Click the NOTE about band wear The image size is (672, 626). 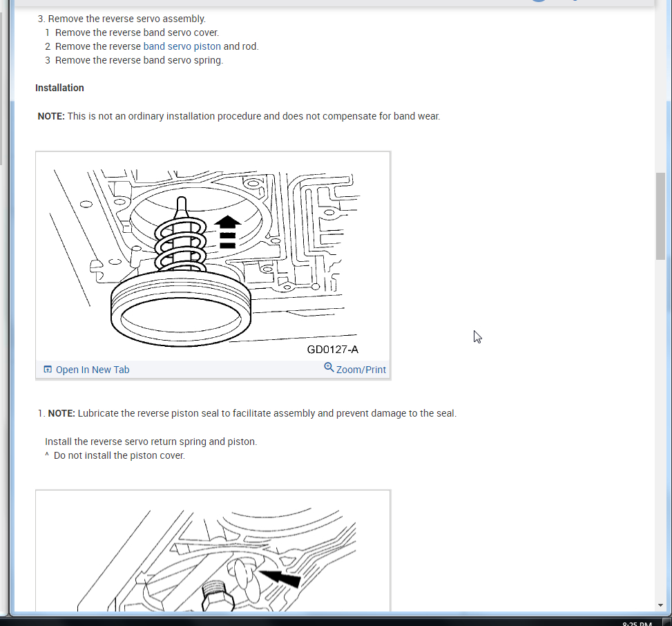point(239,116)
